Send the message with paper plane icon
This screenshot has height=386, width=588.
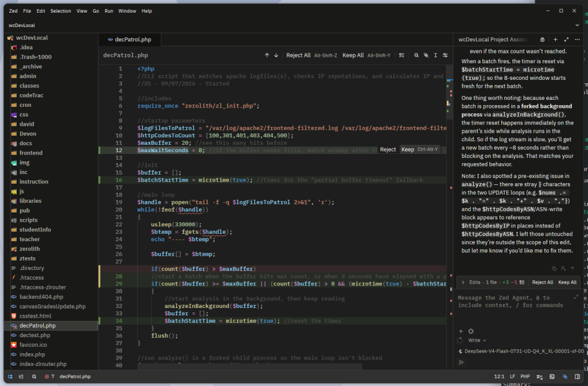click(x=461, y=362)
